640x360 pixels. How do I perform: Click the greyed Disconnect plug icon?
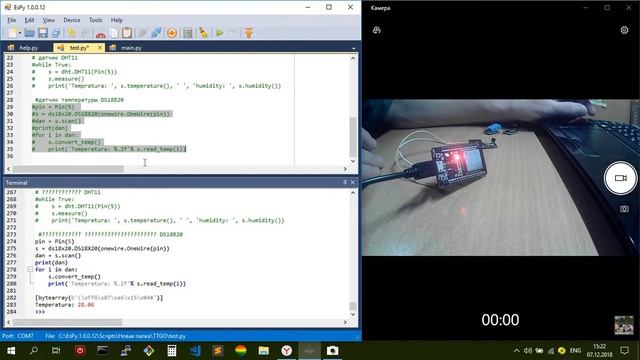pyautogui.click(x=142, y=33)
